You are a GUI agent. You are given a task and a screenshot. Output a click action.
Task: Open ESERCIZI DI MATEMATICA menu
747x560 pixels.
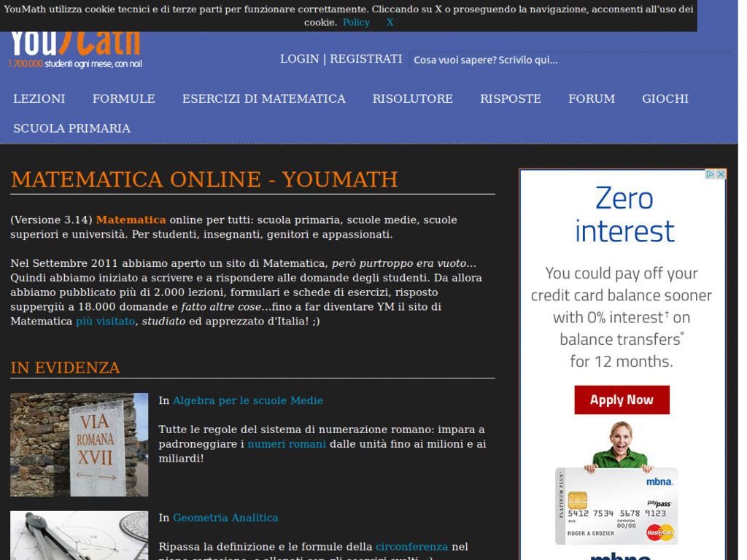[264, 98]
